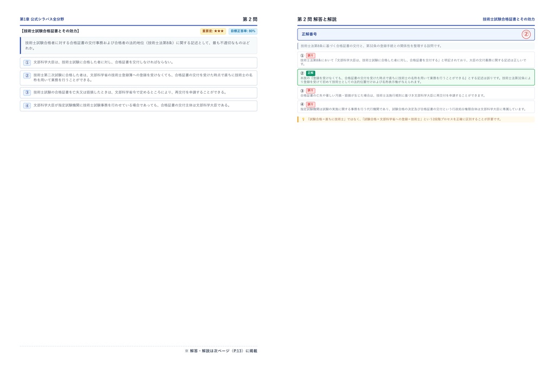
Task: Click explanation ③ text starting 合格証書の亡失や著しい汚損
Action: tap(393, 95)
